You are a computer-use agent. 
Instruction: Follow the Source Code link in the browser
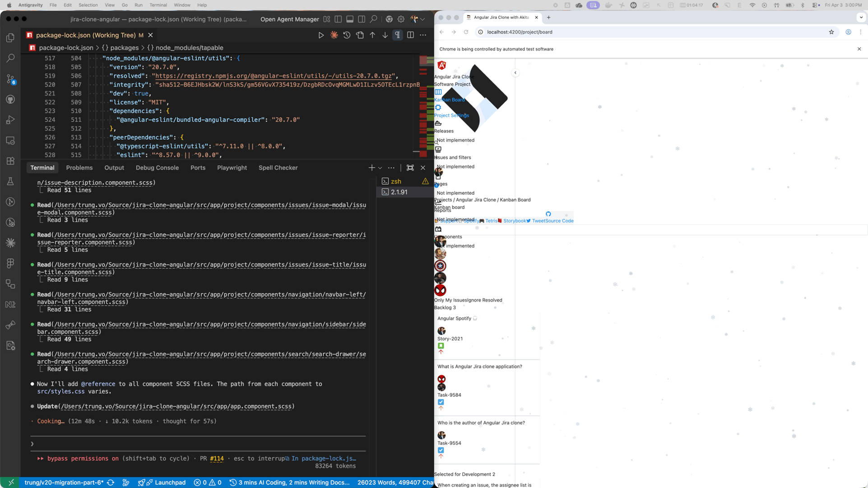[560, 221]
